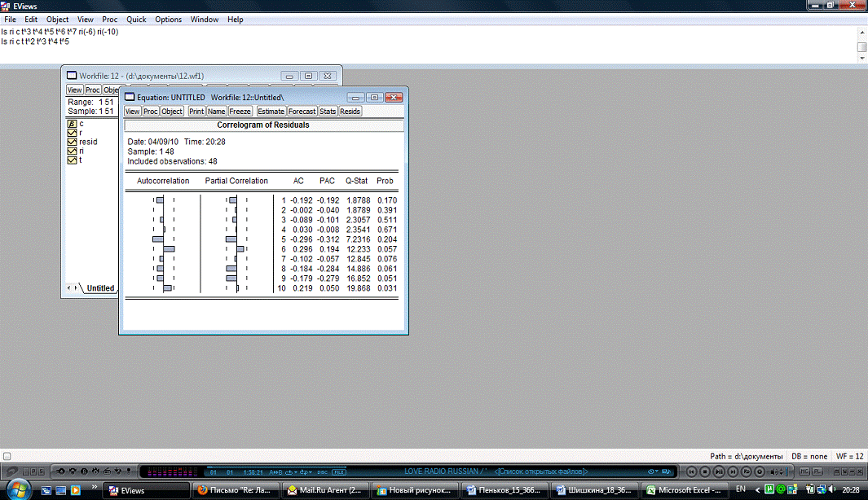Open the Workfile window View dropdown
This screenshot has height=500, width=868.
point(74,90)
